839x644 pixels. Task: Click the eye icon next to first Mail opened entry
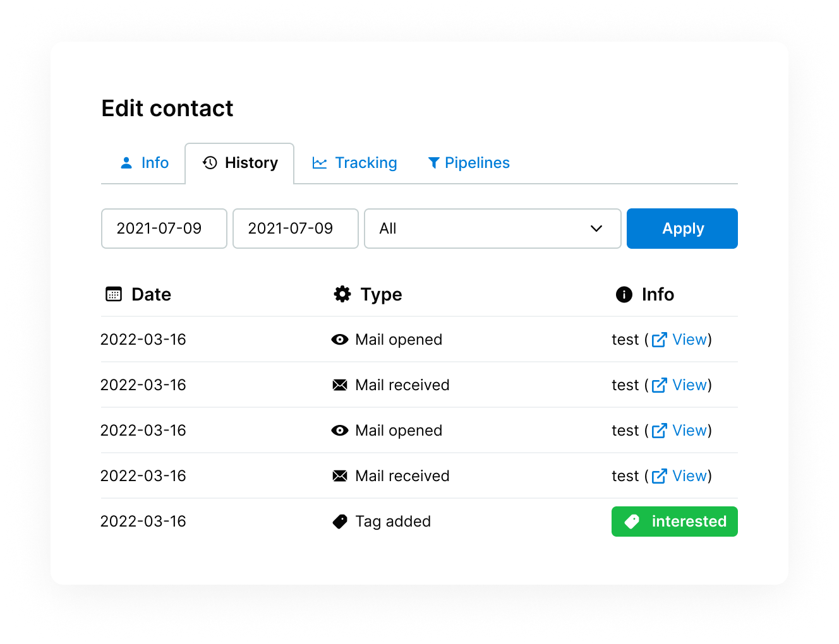(x=340, y=340)
